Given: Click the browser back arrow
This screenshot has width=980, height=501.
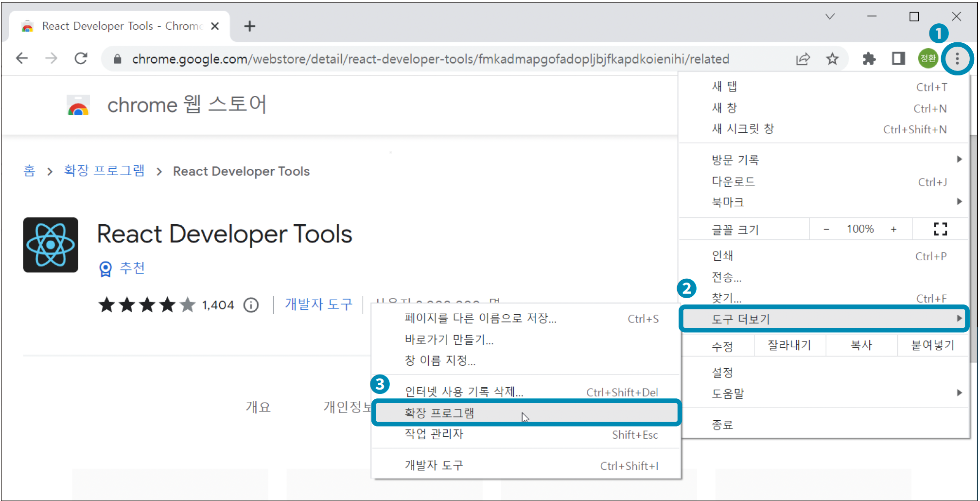Looking at the screenshot, I should click(22, 59).
